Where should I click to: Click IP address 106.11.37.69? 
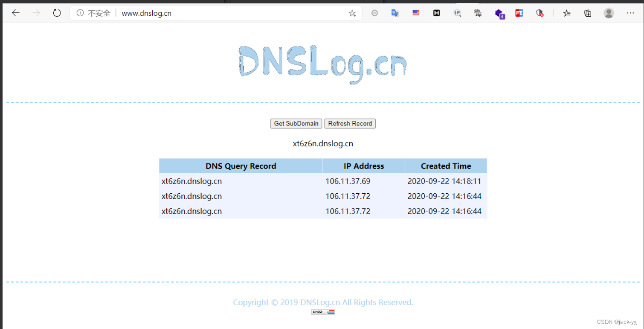348,181
